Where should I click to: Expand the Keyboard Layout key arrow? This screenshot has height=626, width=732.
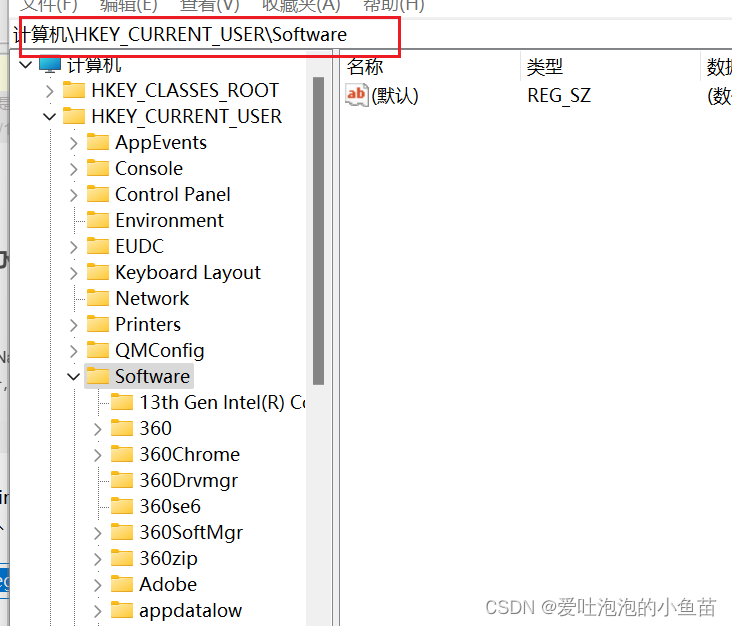click(74, 273)
